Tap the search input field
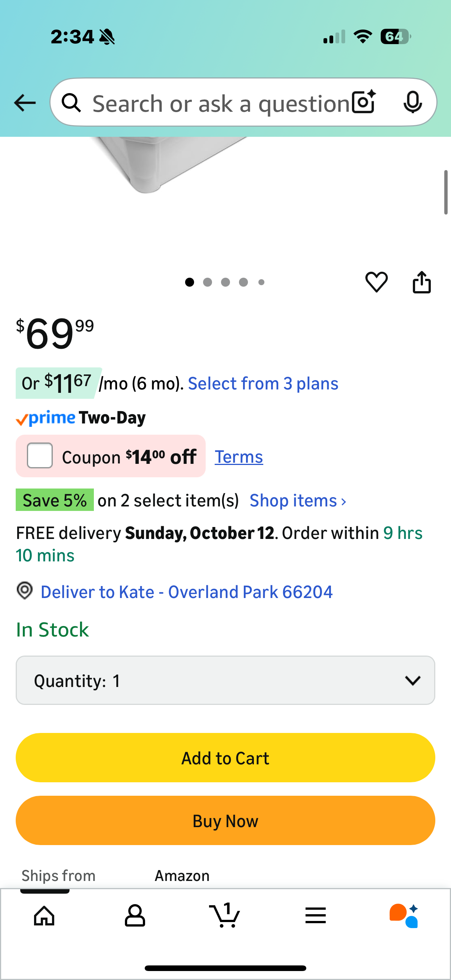This screenshot has height=980, width=451. tap(221, 103)
